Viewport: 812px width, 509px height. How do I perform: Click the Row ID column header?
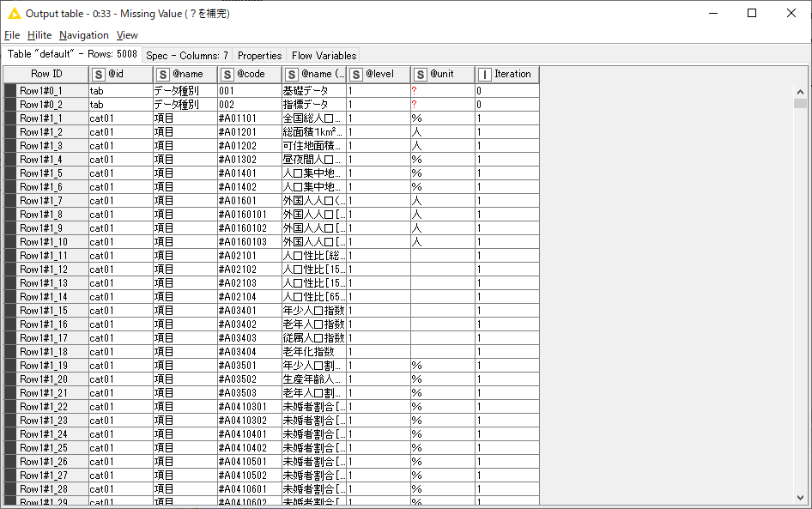click(x=46, y=74)
